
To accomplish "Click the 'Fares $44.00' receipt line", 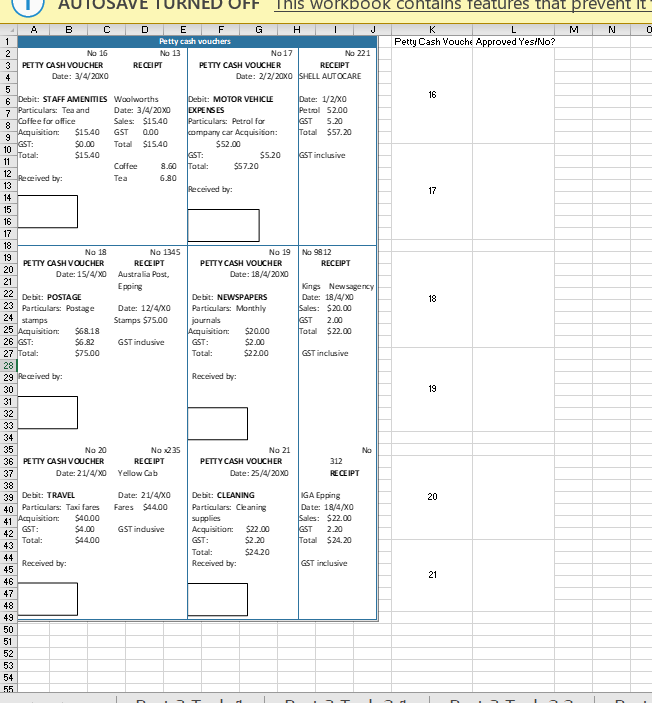I will pyautogui.click(x=140, y=507).
